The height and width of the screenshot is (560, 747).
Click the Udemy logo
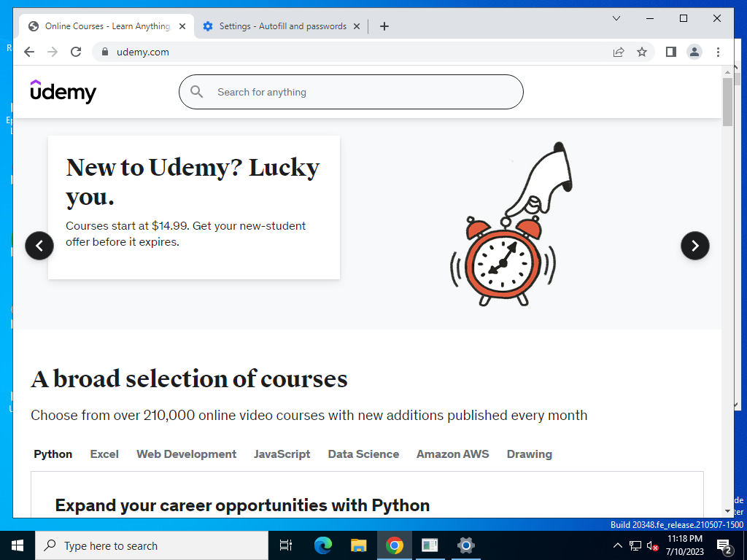(x=63, y=91)
